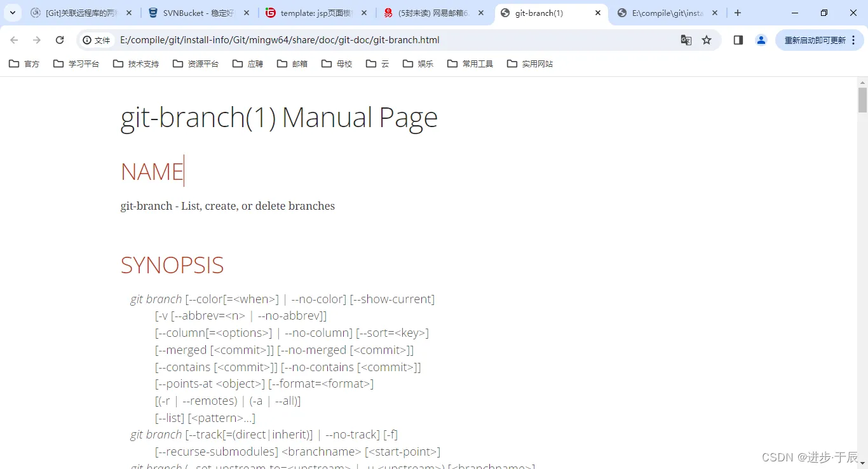Open the 应聘 bookmarks folder
Image resolution: width=868 pixels, height=469 pixels.
pyautogui.click(x=248, y=64)
